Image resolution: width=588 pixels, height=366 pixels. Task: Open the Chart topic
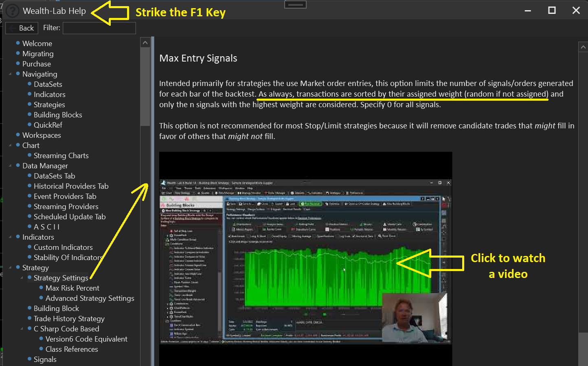[x=31, y=146]
